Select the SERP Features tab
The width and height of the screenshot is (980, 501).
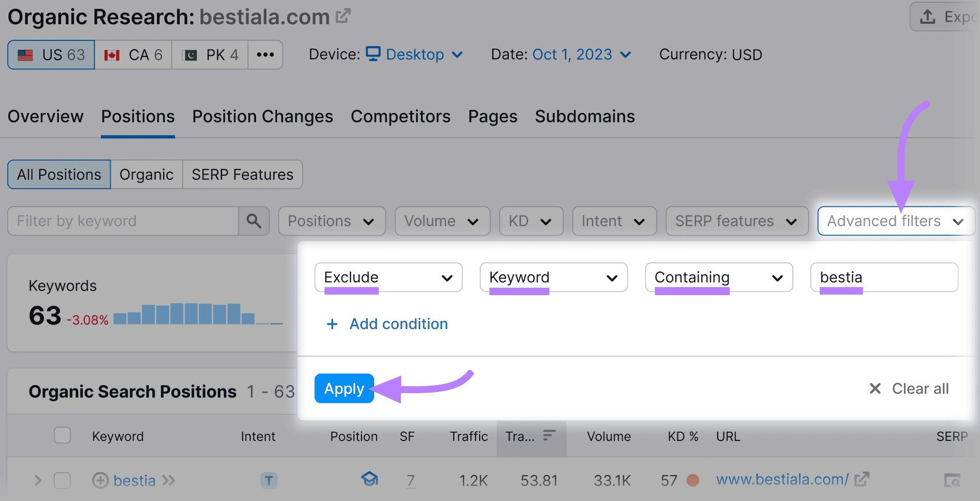242,175
